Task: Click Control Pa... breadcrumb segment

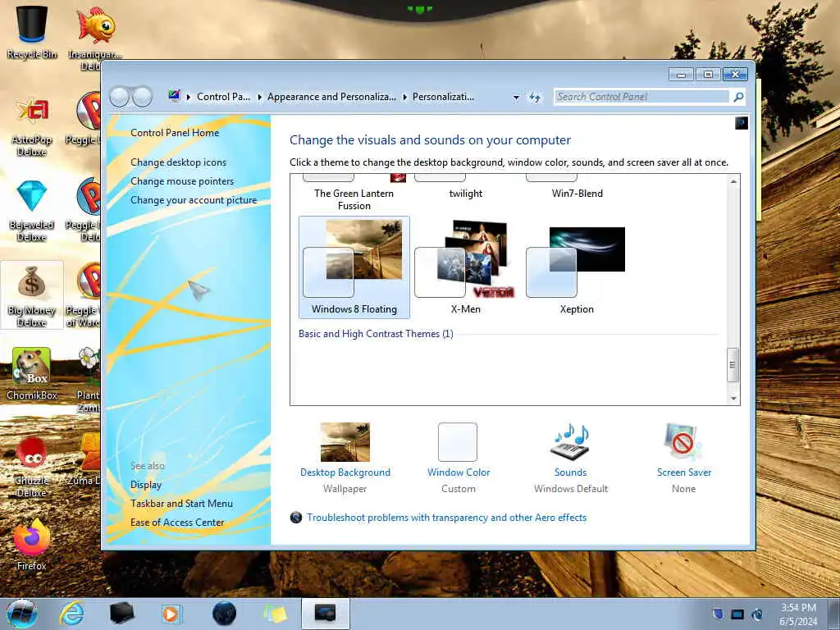Action: pos(223,97)
